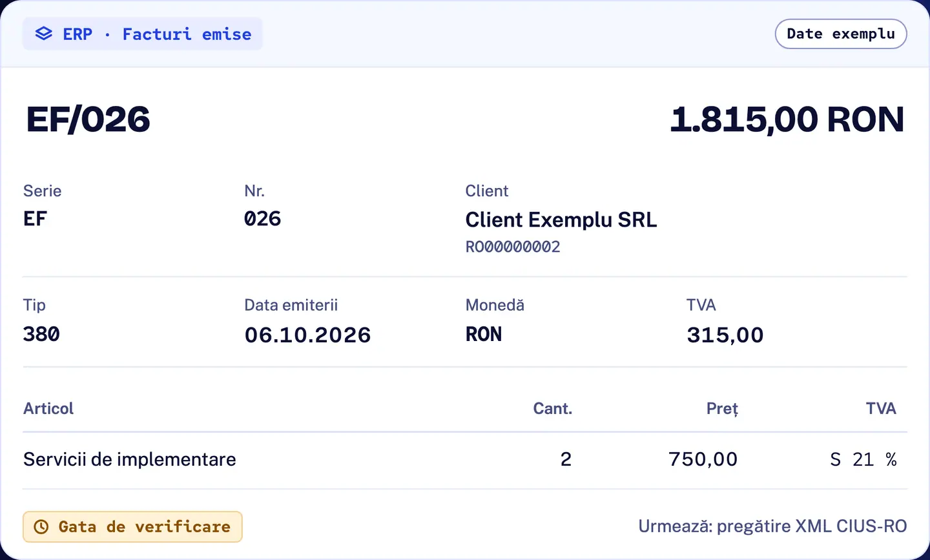
Task: Click the Serie field label
Action: pos(43,191)
